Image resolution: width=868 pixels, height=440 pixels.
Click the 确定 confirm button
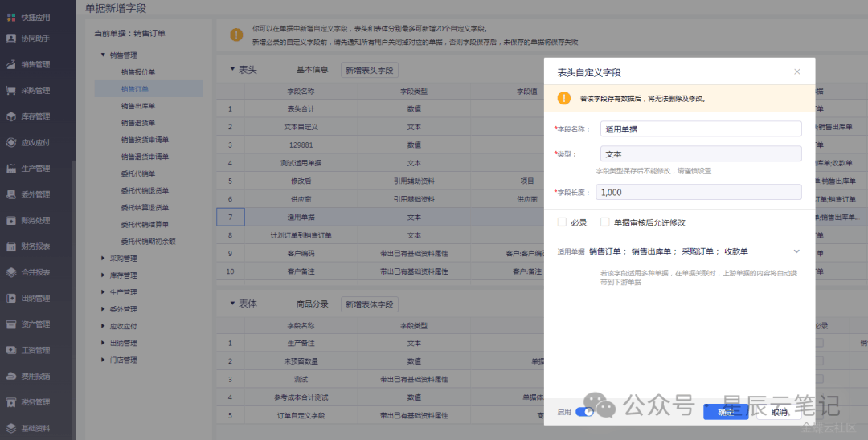[725, 412]
